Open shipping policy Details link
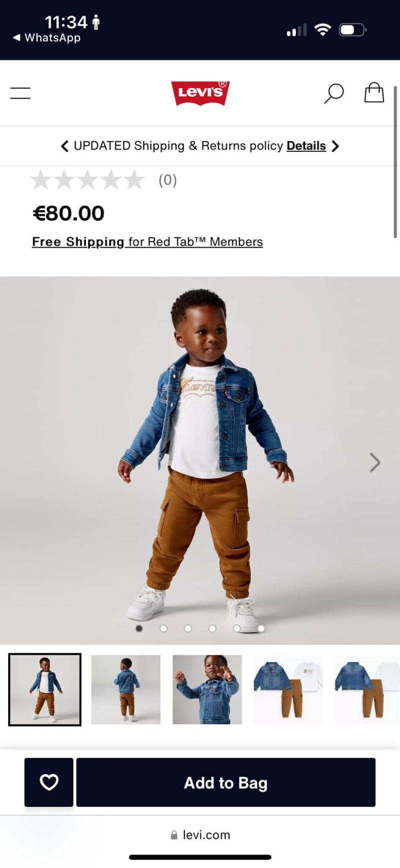The width and height of the screenshot is (400, 868). point(306,146)
